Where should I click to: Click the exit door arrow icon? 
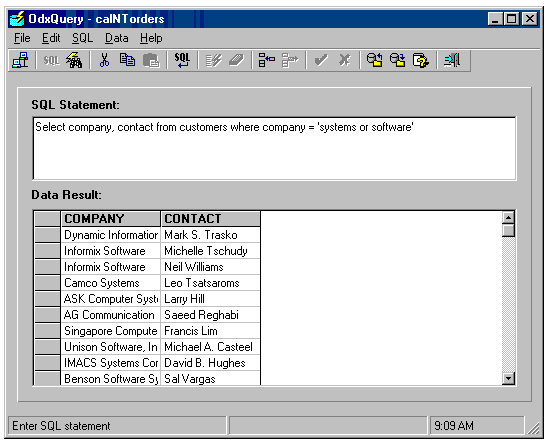pyautogui.click(x=452, y=60)
